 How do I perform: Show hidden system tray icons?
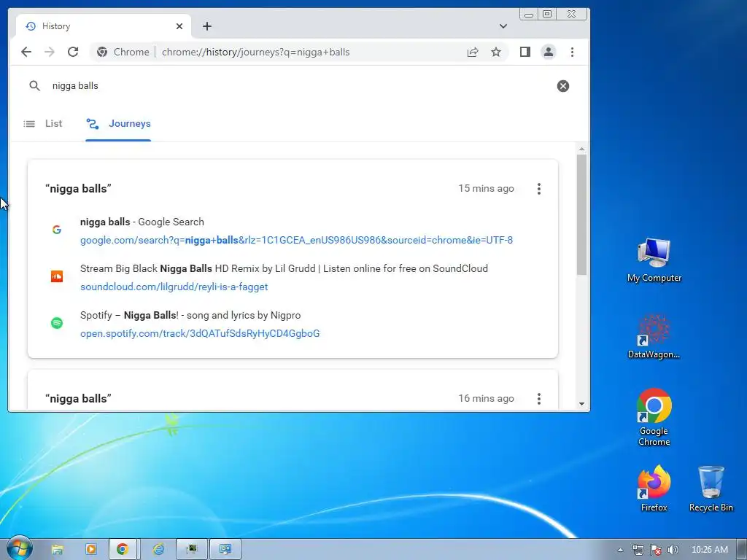(620, 550)
